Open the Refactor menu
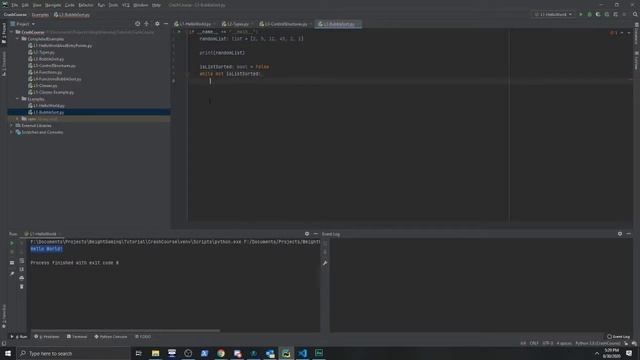 click(86, 5)
